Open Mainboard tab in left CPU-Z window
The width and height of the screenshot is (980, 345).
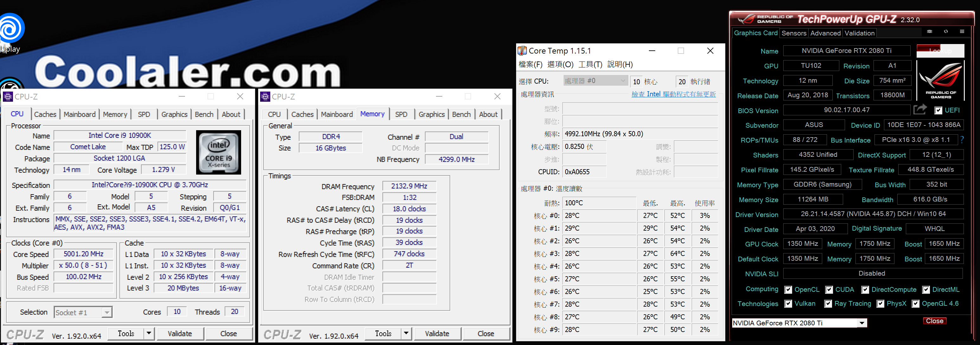[x=80, y=114]
